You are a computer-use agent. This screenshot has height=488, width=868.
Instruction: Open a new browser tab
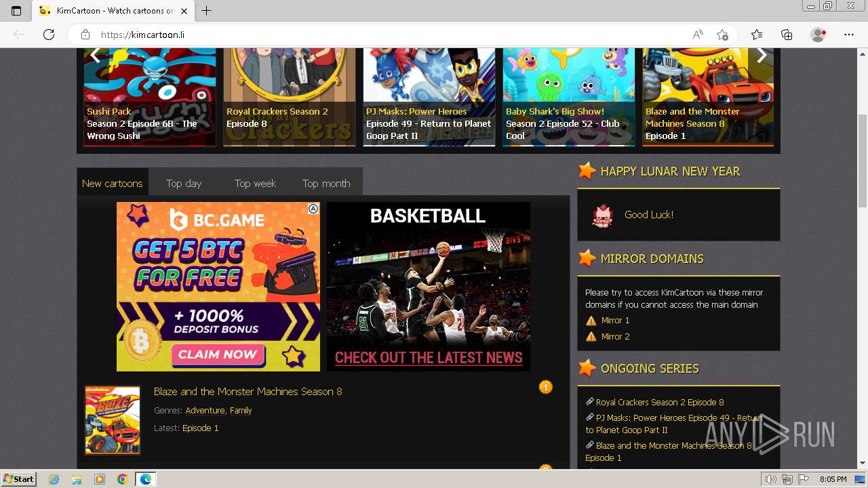point(207,10)
